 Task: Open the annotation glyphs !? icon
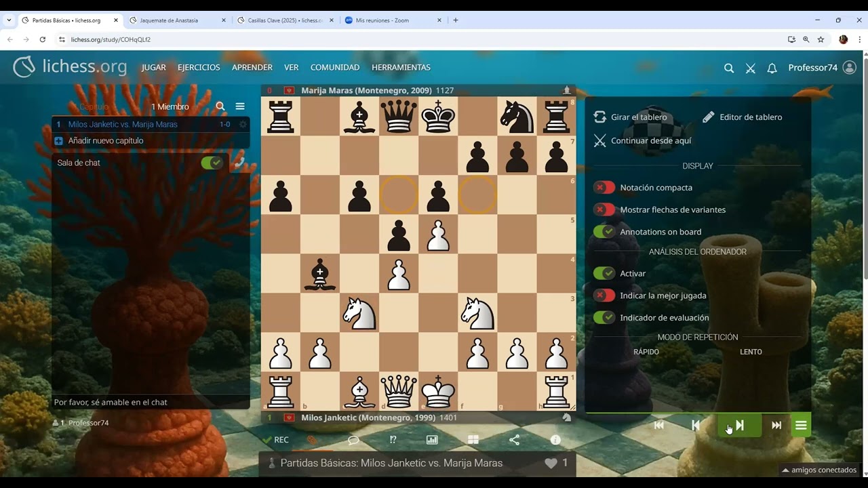[393, 440]
